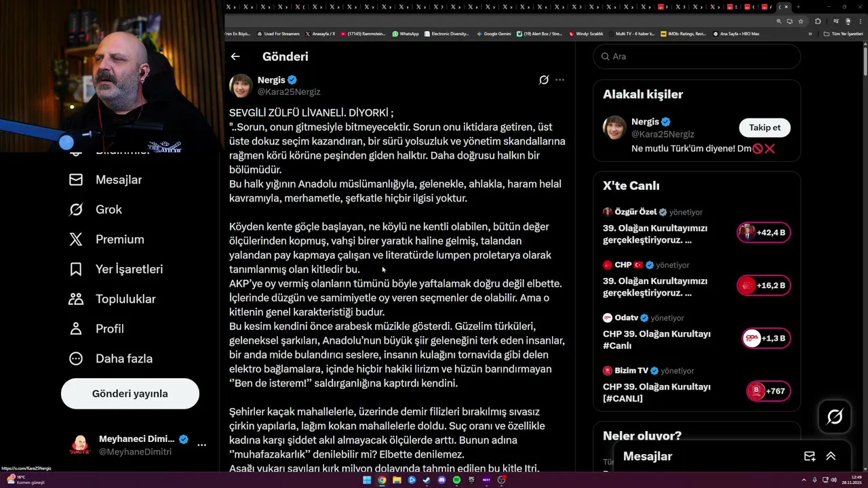Open Chrome from taskbar
Image resolution: width=868 pixels, height=488 pixels.
382,480
